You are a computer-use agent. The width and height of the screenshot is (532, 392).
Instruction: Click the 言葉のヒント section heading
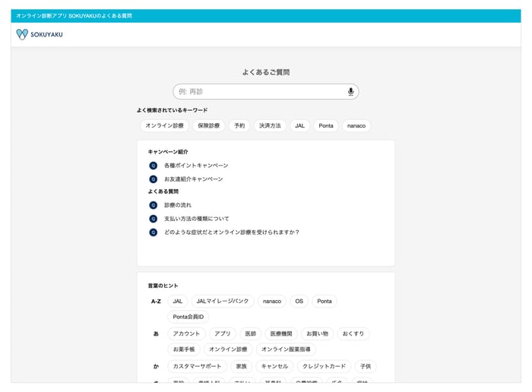[x=163, y=286]
